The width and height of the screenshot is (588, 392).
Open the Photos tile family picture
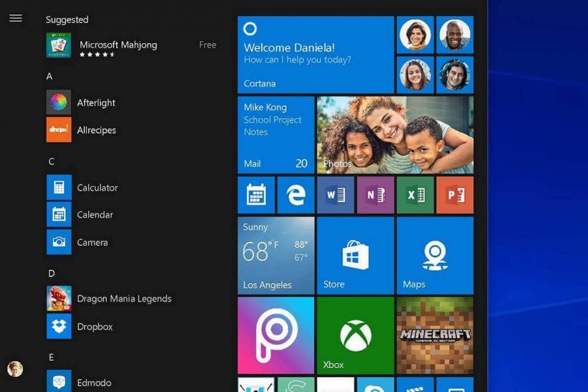395,135
